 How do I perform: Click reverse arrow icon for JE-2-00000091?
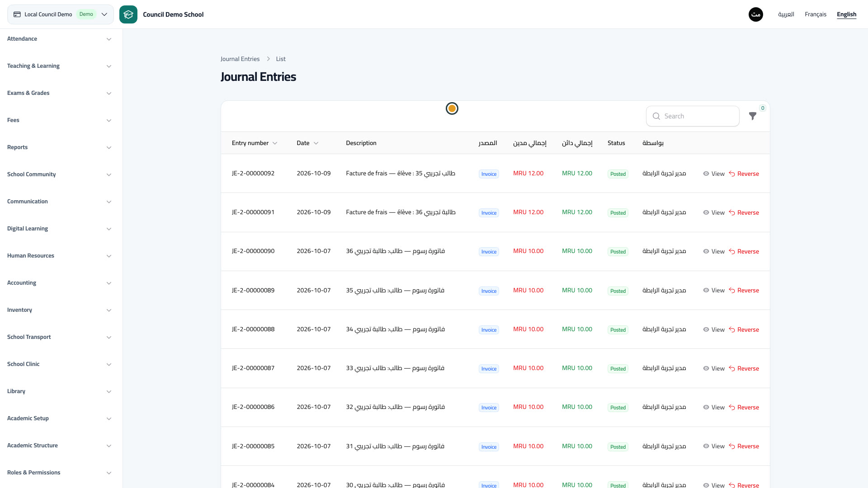click(732, 212)
